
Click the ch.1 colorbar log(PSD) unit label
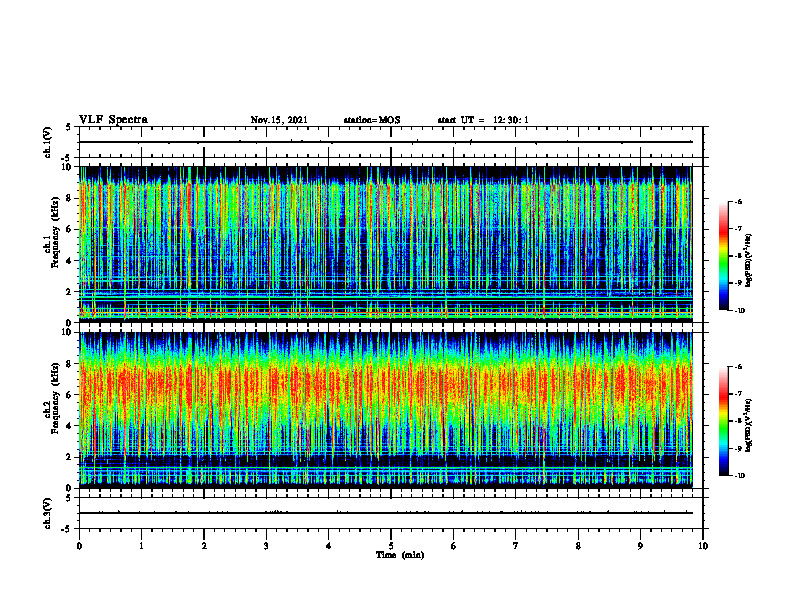[x=750, y=260]
